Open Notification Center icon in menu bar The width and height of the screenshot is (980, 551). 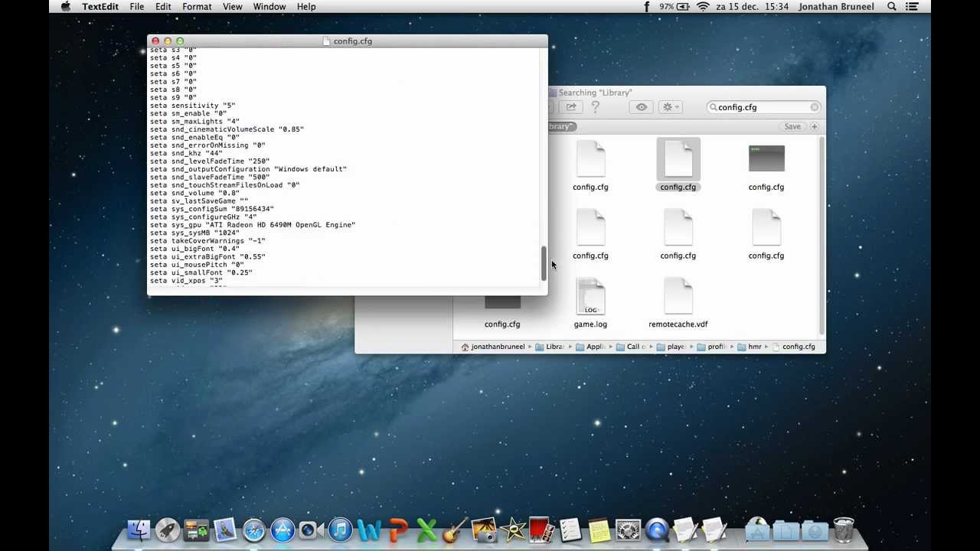click(913, 6)
